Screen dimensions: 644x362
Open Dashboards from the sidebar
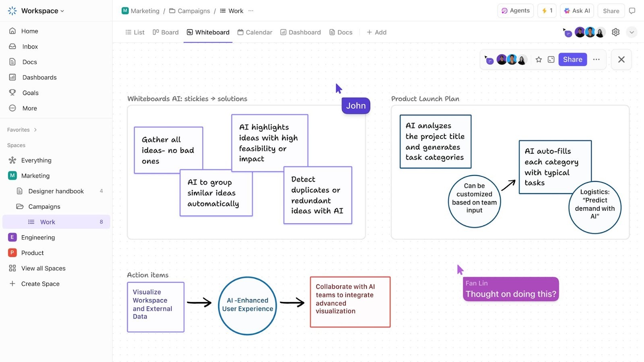tap(39, 77)
